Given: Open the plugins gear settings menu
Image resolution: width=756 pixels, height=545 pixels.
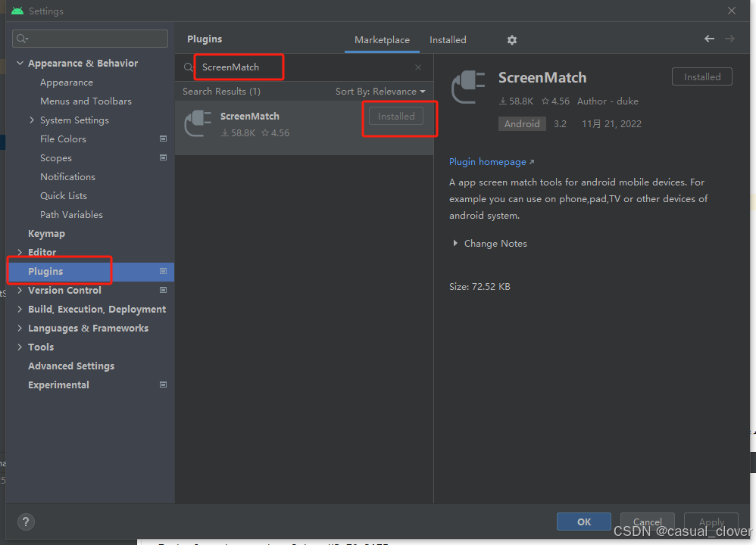Looking at the screenshot, I should 511,40.
